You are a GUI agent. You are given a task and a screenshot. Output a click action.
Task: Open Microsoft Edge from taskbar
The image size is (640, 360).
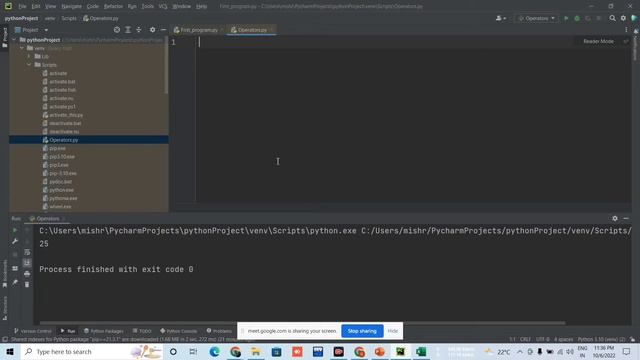tap(214, 351)
